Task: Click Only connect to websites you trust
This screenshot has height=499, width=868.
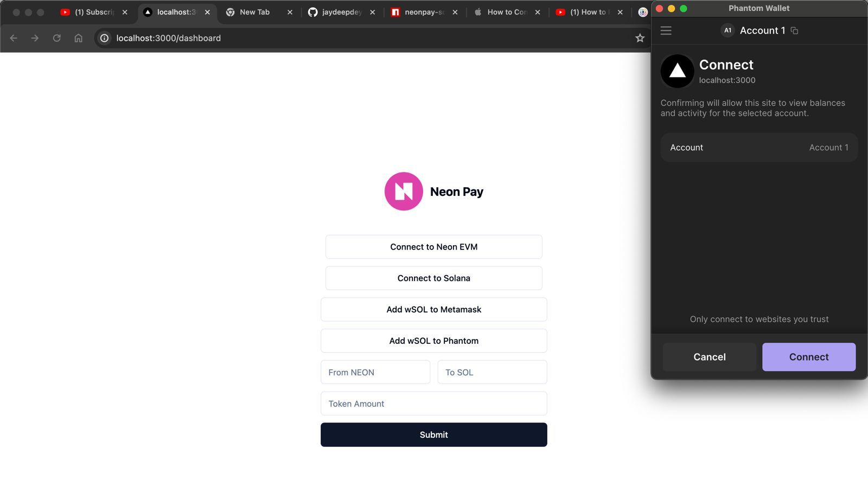Action: tap(759, 319)
